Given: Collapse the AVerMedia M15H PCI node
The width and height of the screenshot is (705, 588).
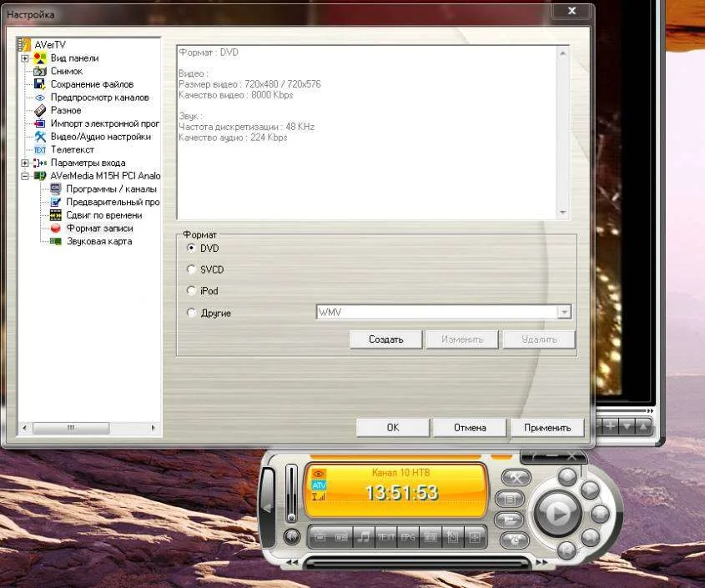Looking at the screenshot, I should [25, 176].
